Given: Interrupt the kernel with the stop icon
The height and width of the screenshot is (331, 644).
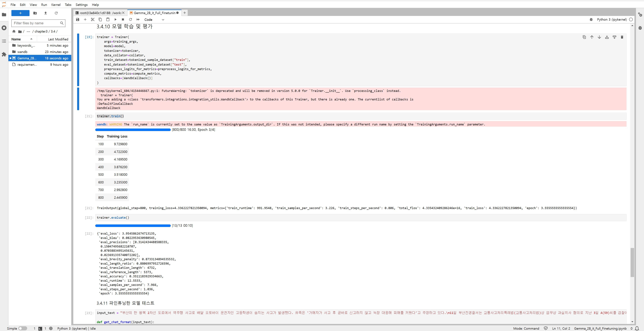Looking at the screenshot, I should [123, 19].
